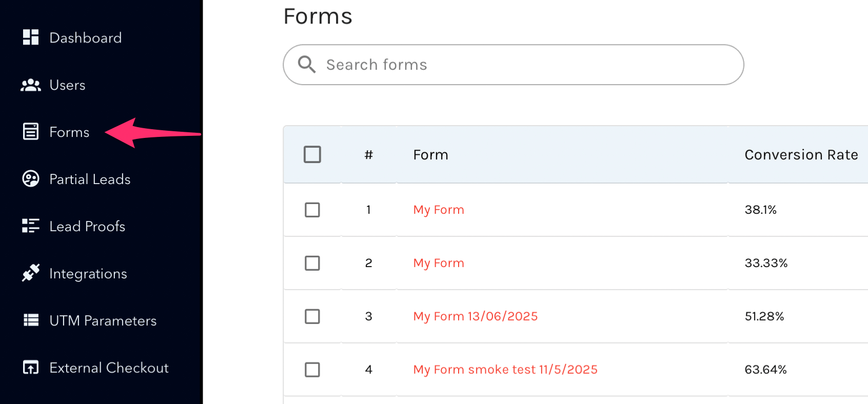This screenshot has height=404, width=868.
Task: Open the Partial Leads face icon
Action: coord(31,178)
